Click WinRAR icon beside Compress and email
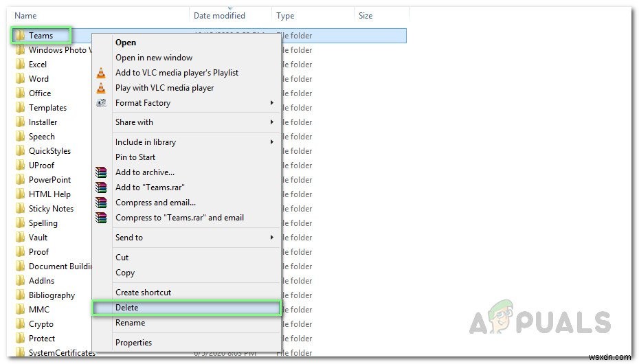The image size is (639, 364). click(x=101, y=203)
